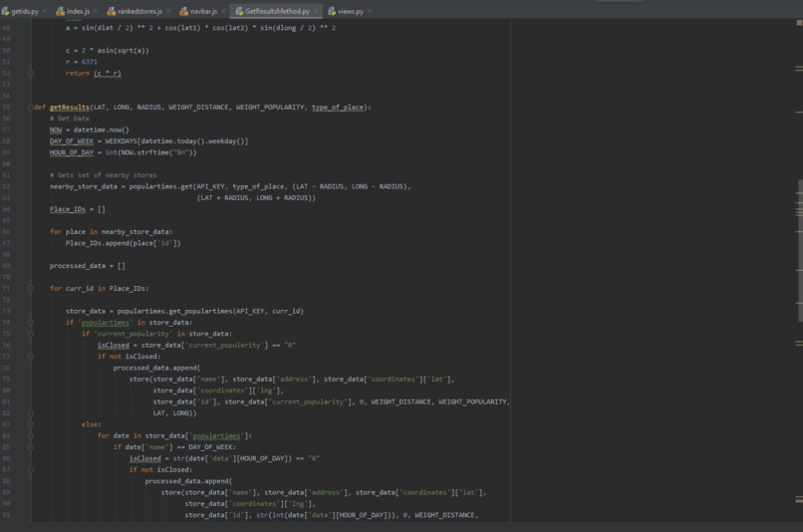Toggle fold marker at line 52 return
Screen dimensions: 803x532
tap(31, 73)
